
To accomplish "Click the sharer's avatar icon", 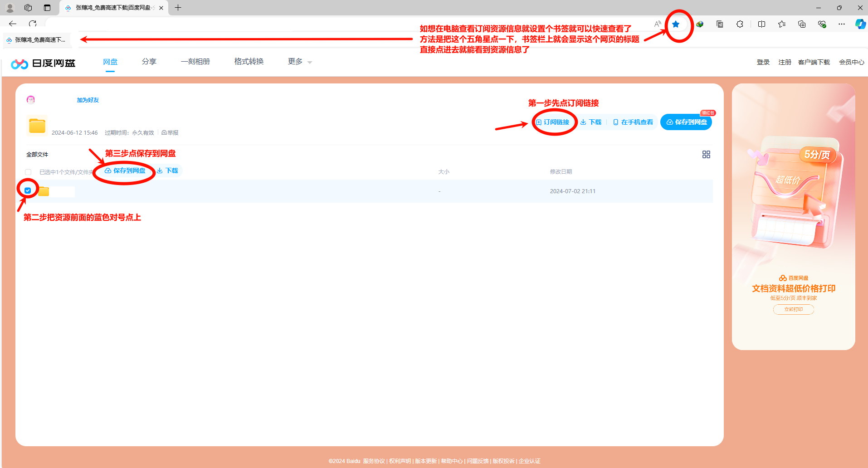I will coord(31,100).
